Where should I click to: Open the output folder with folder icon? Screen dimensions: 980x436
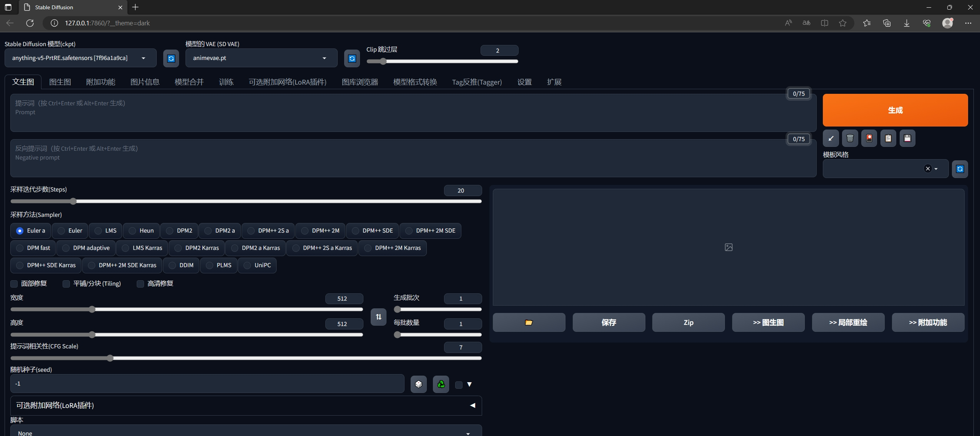coord(529,323)
